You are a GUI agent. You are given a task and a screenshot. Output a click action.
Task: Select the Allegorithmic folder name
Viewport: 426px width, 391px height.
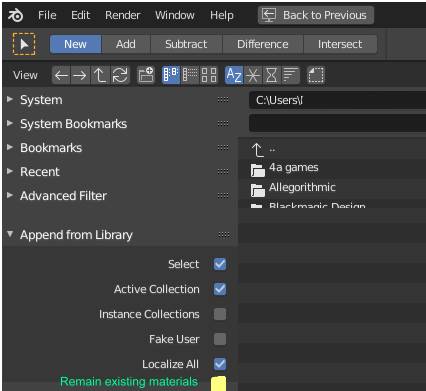302,187
